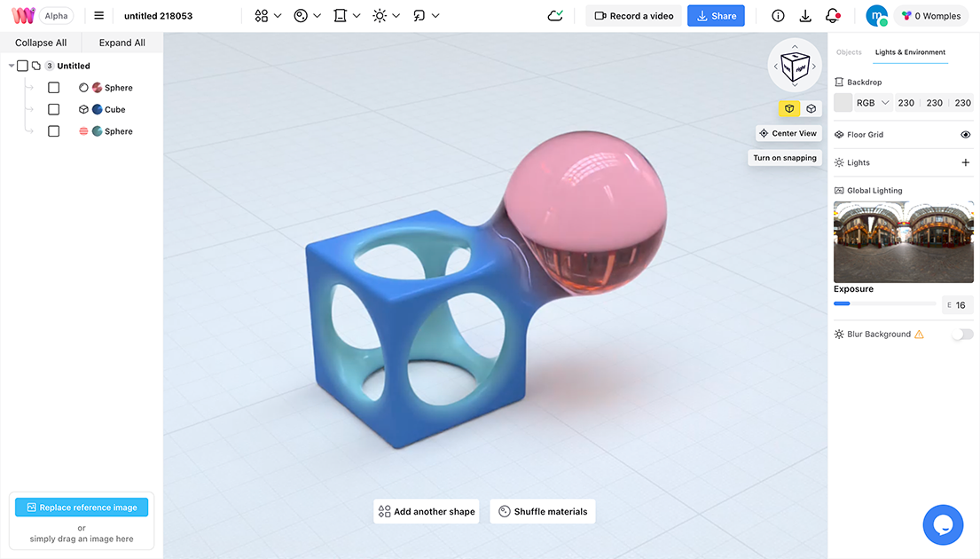Click the red channel 230 field
Viewport: 980px width, 559px height.
click(x=906, y=103)
